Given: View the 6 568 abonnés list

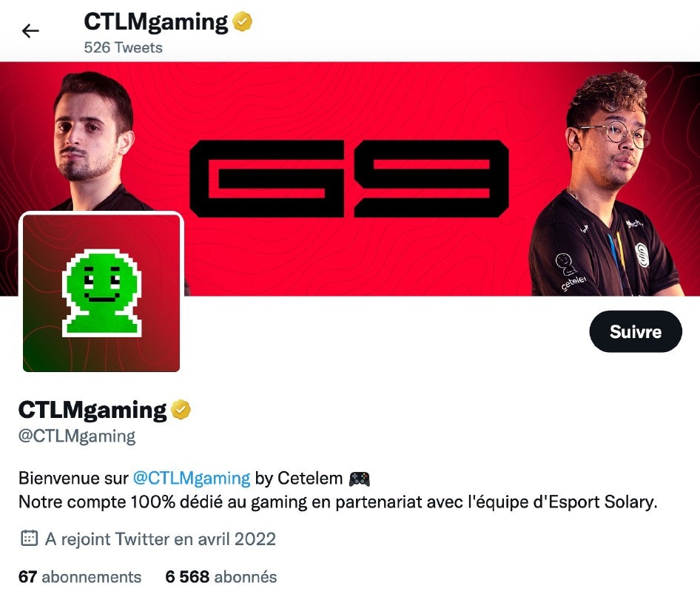Looking at the screenshot, I should (221, 577).
